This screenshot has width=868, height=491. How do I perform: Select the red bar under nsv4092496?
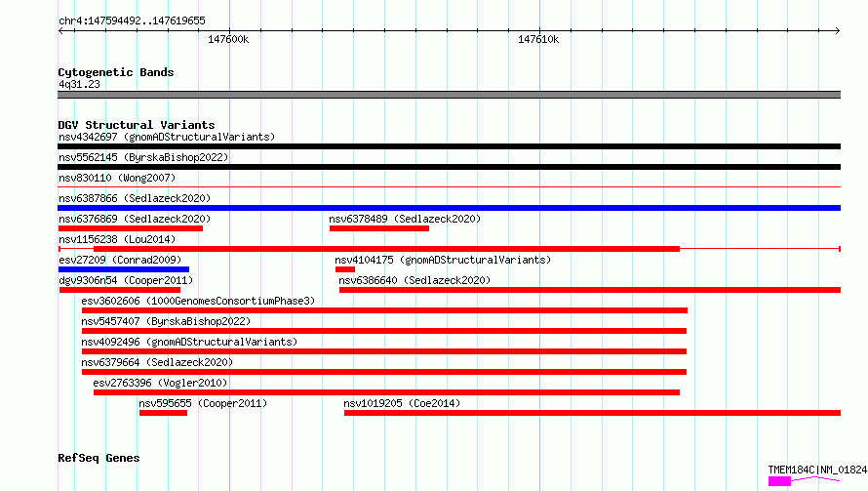click(384, 351)
